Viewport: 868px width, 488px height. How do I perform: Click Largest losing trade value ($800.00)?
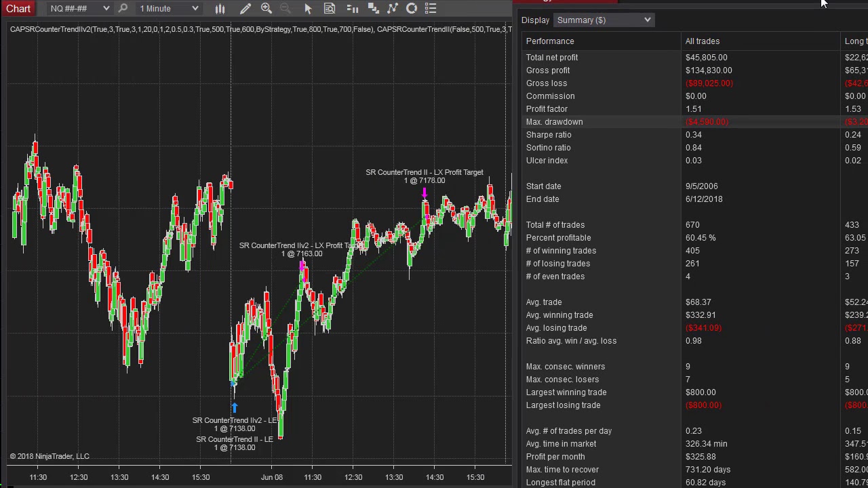(x=703, y=405)
